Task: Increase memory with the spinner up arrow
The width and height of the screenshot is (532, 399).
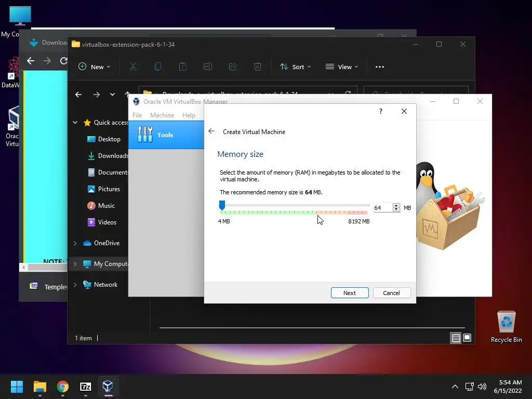Action: pos(396,205)
